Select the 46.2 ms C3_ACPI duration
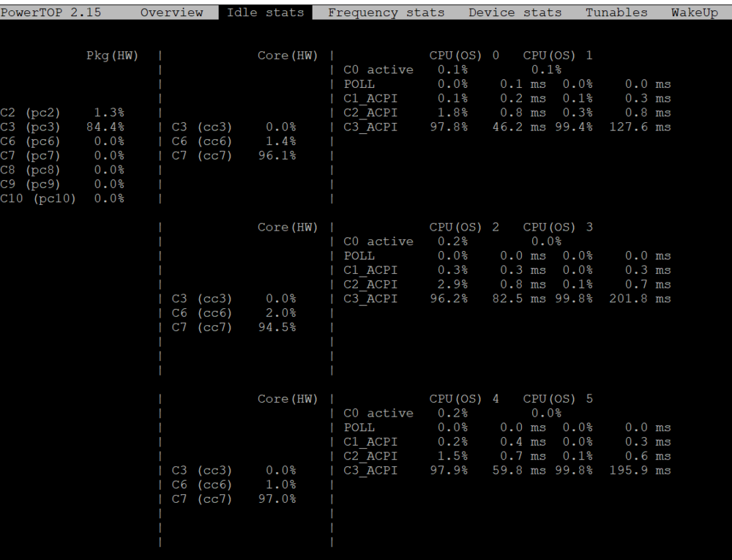 click(519, 127)
